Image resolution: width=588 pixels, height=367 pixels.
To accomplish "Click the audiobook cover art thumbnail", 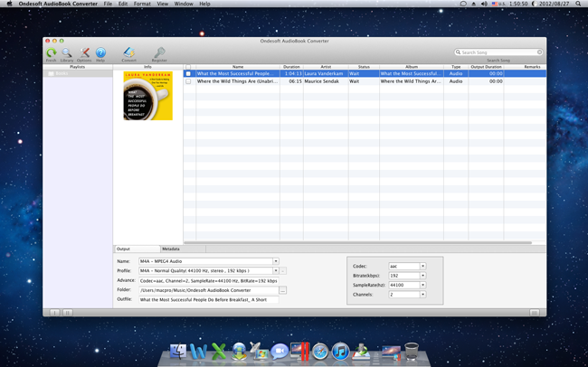I will tap(147, 96).
